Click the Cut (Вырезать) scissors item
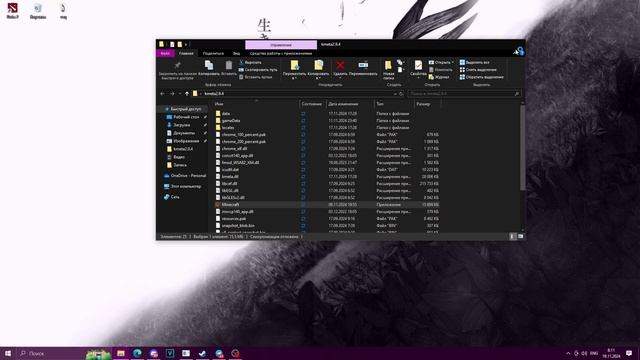 point(250,62)
